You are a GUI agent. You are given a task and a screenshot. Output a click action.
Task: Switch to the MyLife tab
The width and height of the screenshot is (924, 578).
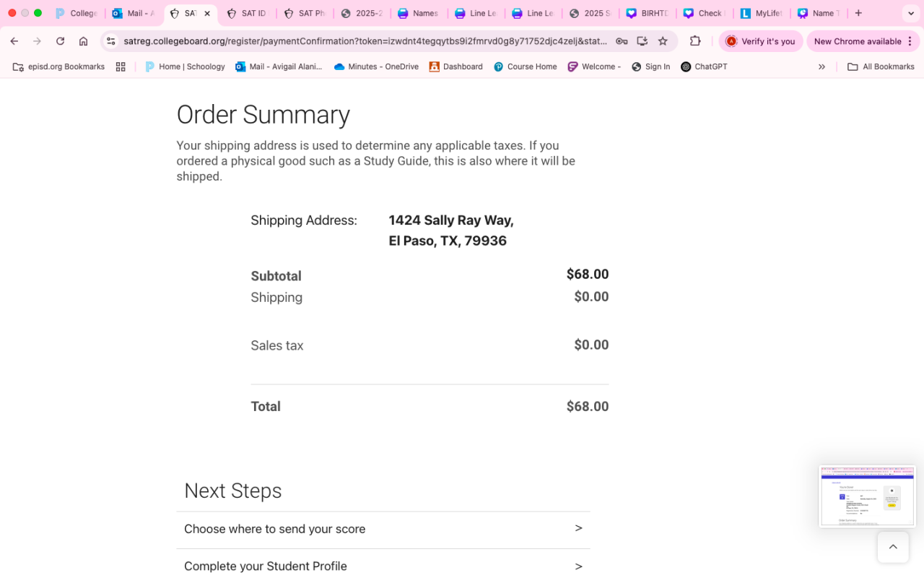(762, 13)
